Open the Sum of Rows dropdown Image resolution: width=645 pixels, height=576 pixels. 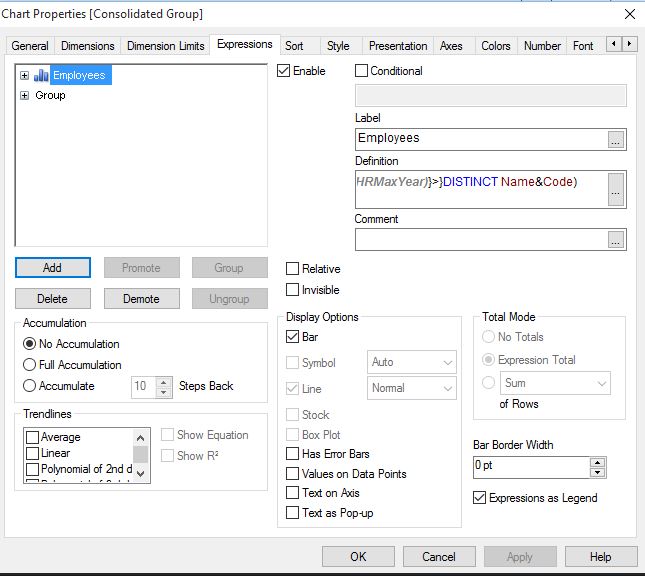pos(555,383)
